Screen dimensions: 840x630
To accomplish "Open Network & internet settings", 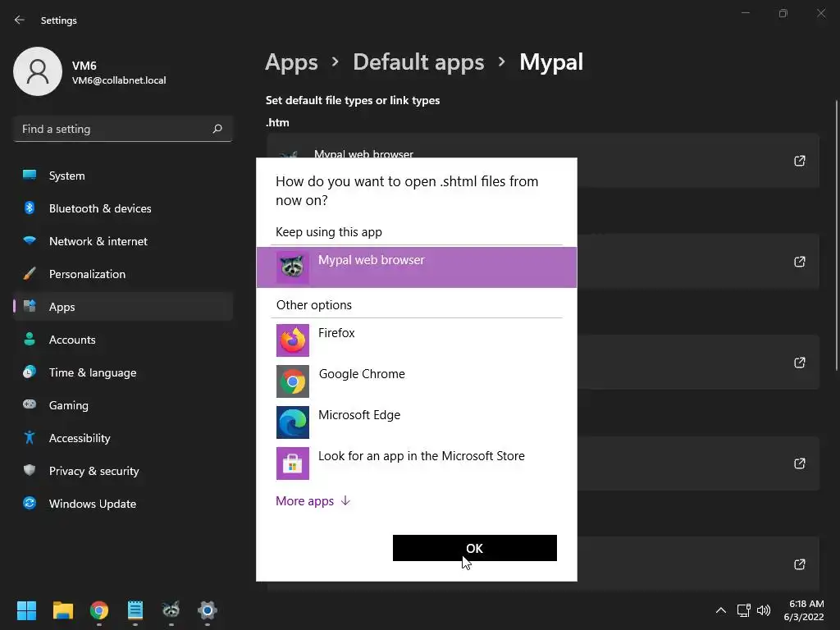I will (123, 241).
